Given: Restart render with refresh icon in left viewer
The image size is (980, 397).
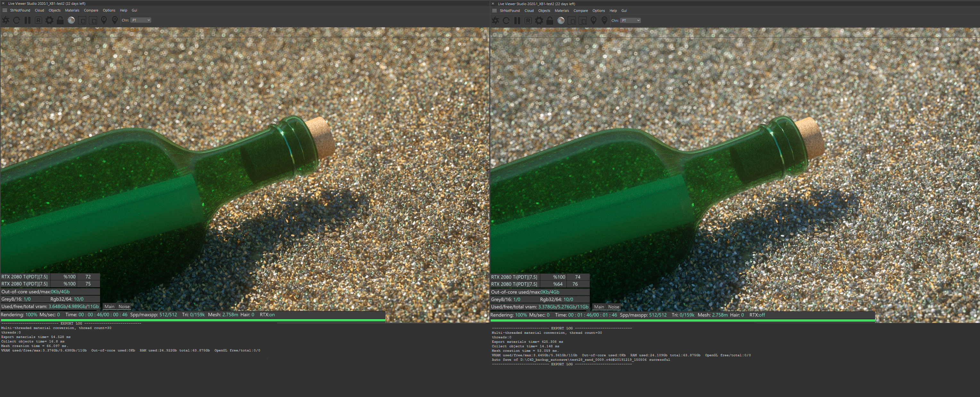Looking at the screenshot, I should coord(16,20).
